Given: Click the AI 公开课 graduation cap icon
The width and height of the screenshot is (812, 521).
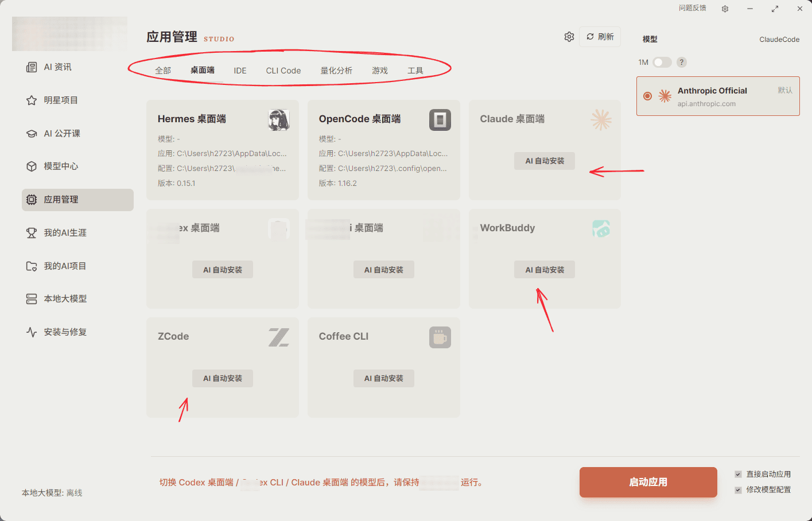Looking at the screenshot, I should [x=32, y=134].
